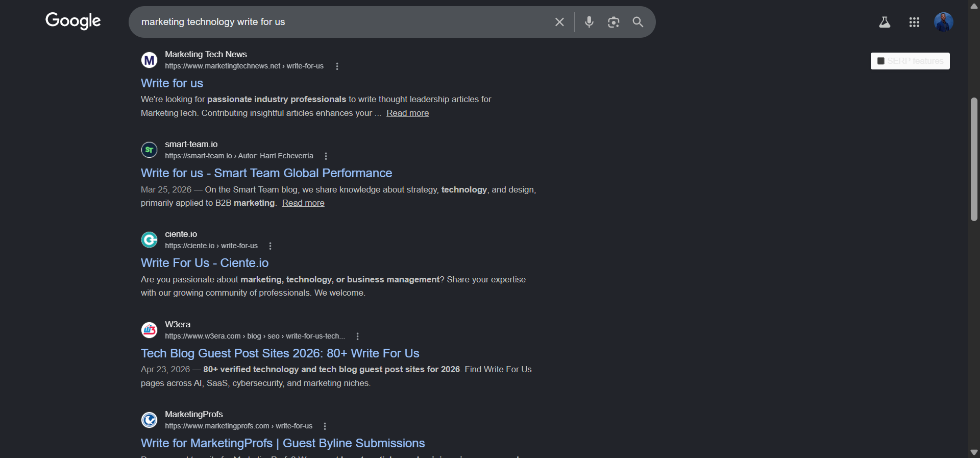Click the "Apr 23, 2026" date text
Image resolution: width=980 pixels, height=458 pixels.
click(165, 369)
